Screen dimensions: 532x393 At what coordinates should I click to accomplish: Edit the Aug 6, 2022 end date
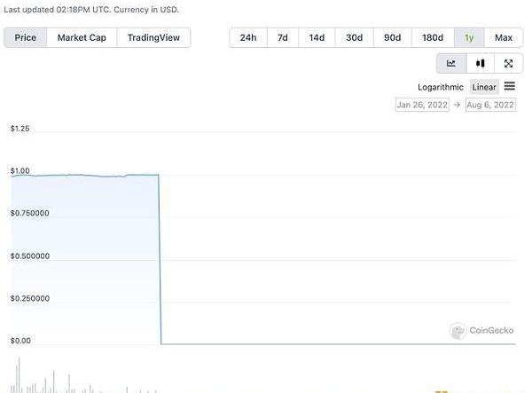pos(490,105)
